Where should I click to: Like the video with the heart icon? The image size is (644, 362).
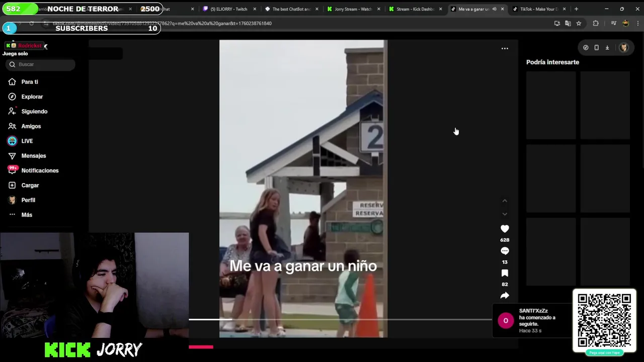pyautogui.click(x=505, y=229)
